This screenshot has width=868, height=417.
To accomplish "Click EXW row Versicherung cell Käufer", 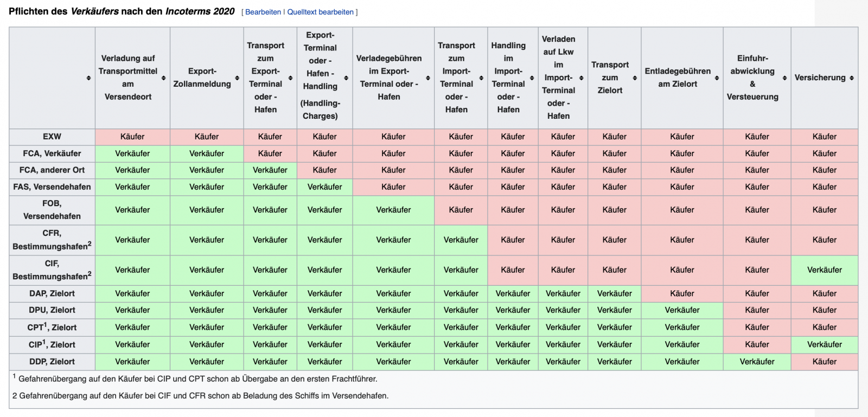I will pyautogui.click(x=825, y=137).
